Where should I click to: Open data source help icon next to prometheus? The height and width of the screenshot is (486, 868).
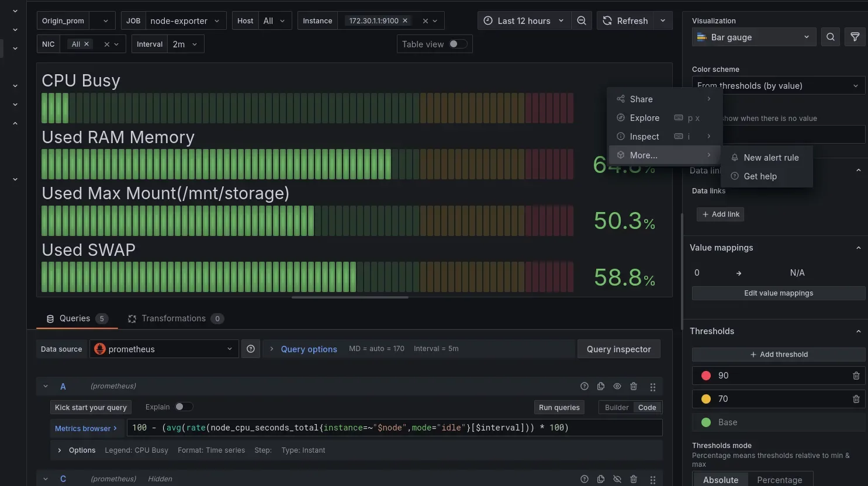click(x=251, y=349)
